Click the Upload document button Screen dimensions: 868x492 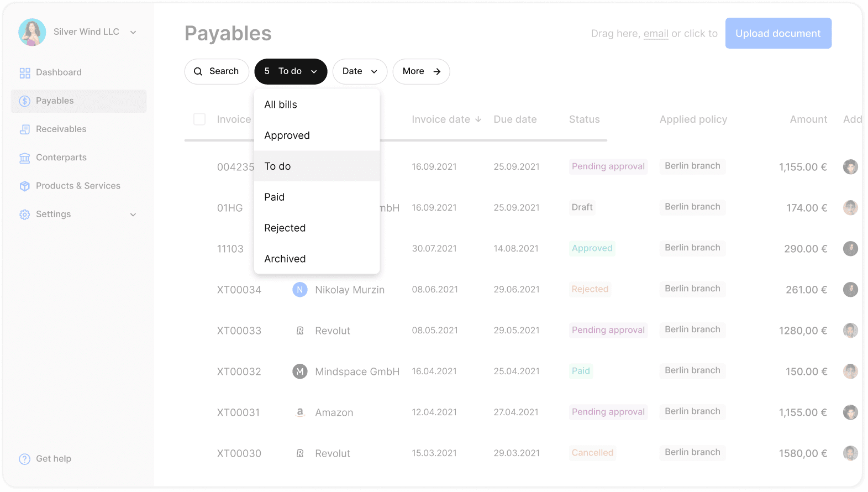pyautogui.click(x=778, y=33)
